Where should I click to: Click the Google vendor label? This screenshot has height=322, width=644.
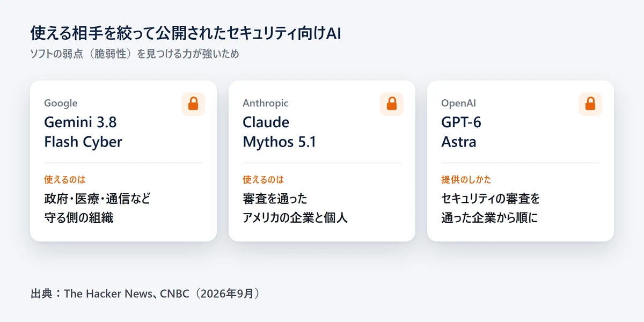(x=61, y=103)
